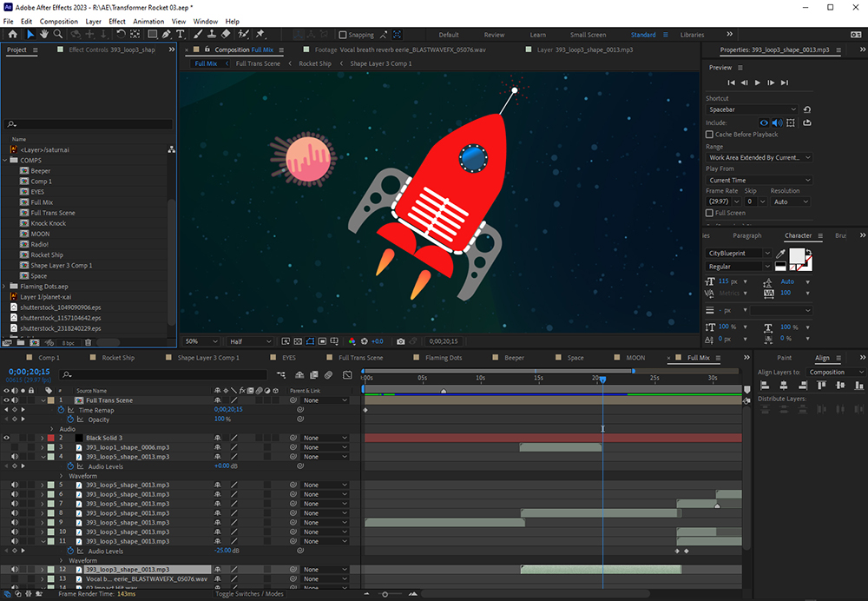Click the text fill color swatch
This screenshot has width=868, height=601.
point(796,255)
